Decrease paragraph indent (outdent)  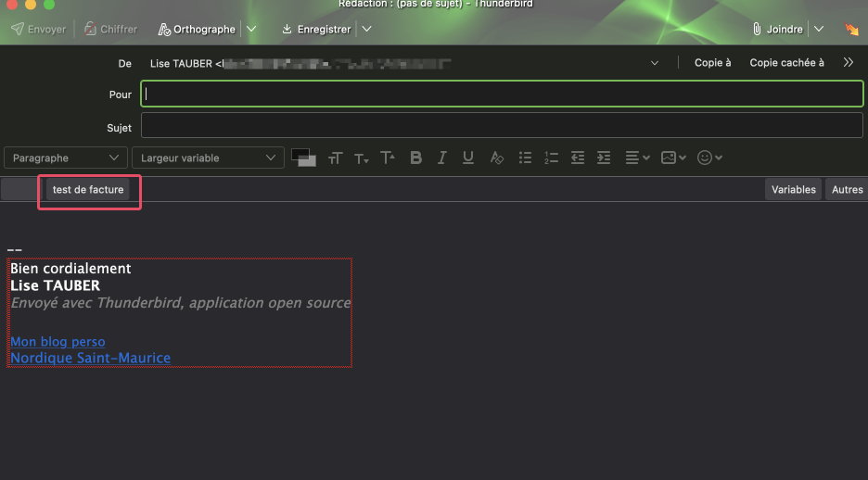(x=578, y=158)
